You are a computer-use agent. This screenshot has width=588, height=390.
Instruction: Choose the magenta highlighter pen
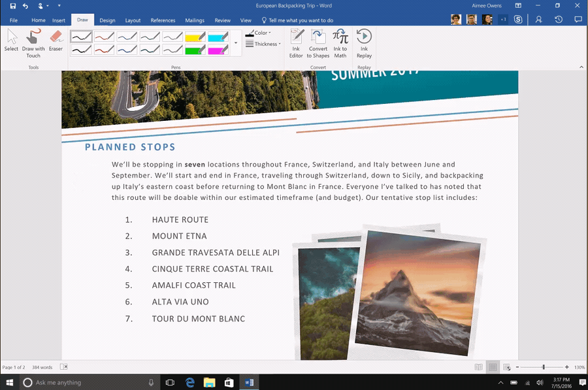218,50
